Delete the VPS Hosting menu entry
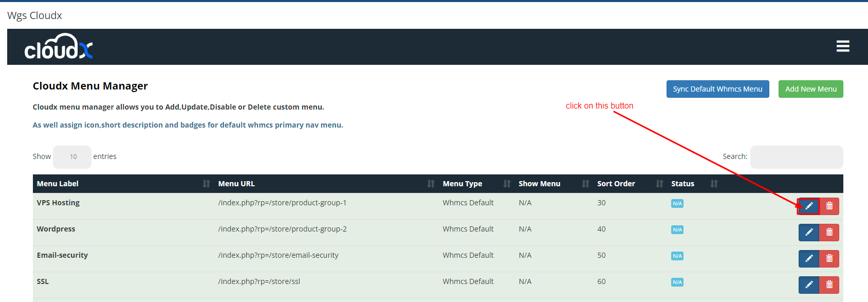Screen dimensions: 868x302 click(x=829, y=206)
